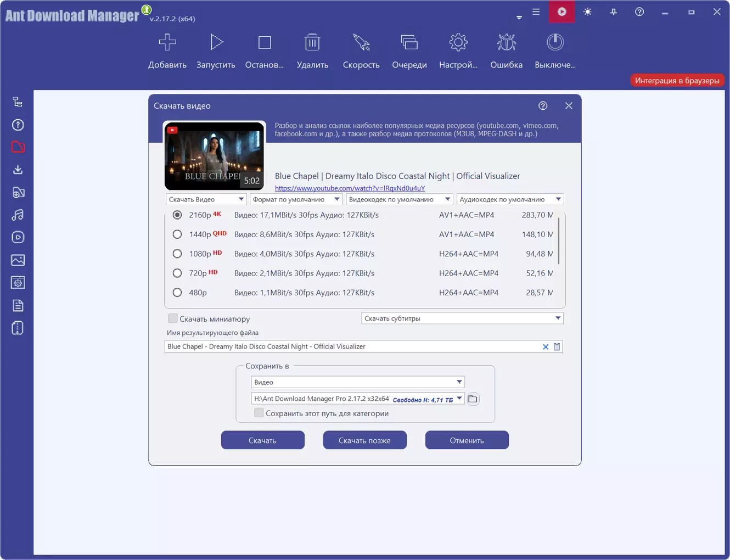Start downloads with Запустить play icon
The width and height of the screenshot is (730, 560).
pyautogui.click(x=216, y=42)
